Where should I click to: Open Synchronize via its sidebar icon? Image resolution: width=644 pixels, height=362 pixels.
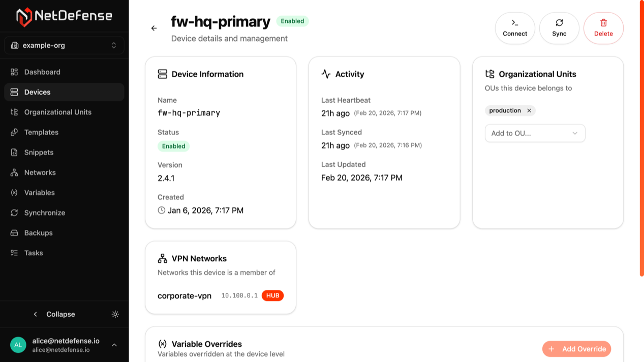[x=14, y=213]
